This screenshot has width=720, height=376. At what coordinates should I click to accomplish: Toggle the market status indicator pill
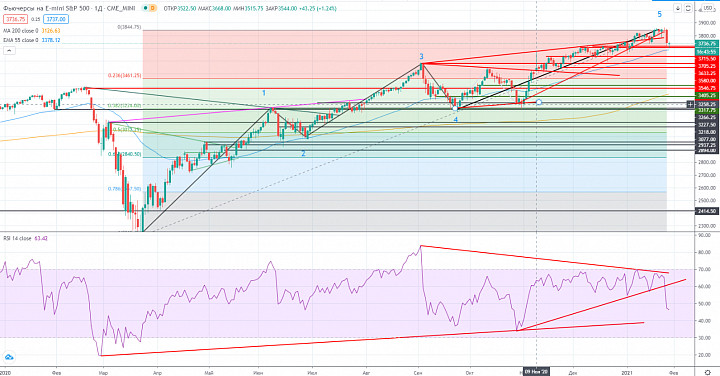(x=145, y=8)
